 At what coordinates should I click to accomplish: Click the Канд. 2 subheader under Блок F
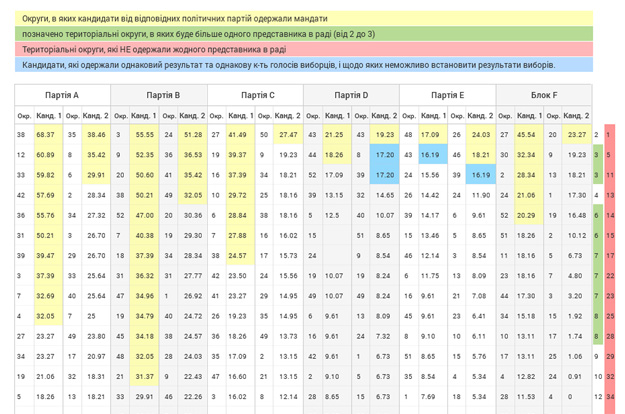(576, 116)
